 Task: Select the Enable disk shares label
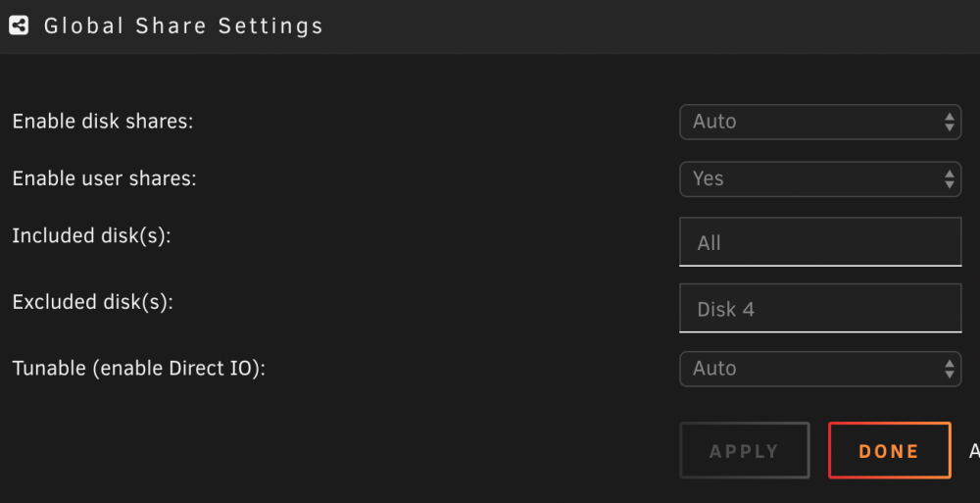[103, 122]
